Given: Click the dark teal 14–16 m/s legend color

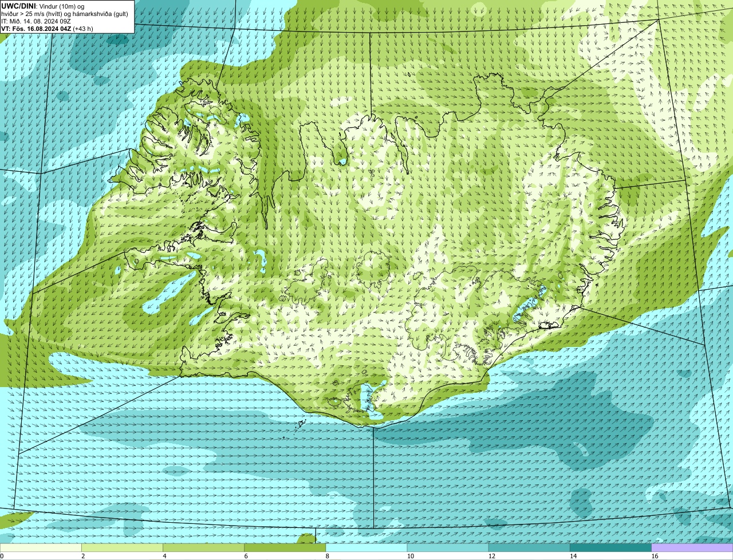Looking at the screenshot, I should (x=611, y=547).
